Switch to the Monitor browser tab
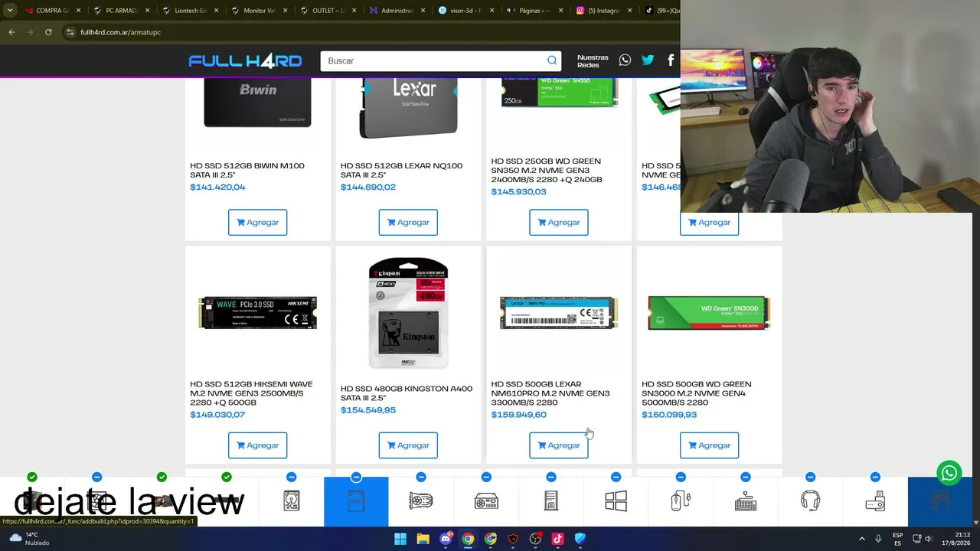980x551 pixels. [259, 11]
